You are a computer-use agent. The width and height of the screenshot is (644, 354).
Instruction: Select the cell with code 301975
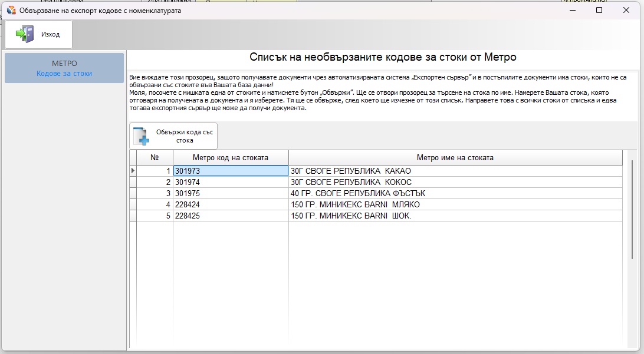[230, 193]
